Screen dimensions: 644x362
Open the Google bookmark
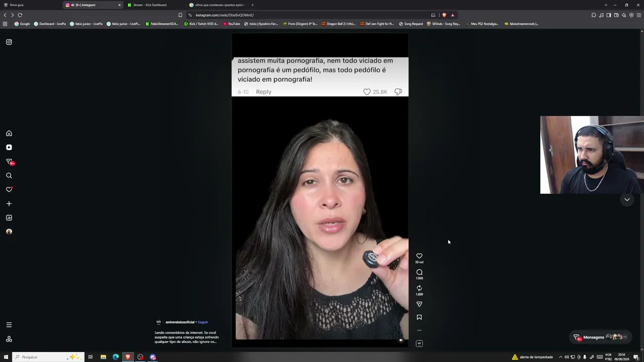22,24
